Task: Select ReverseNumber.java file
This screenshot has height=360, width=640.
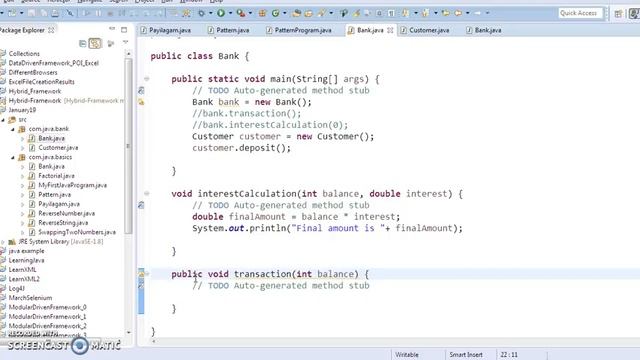Action: point(67,213)
